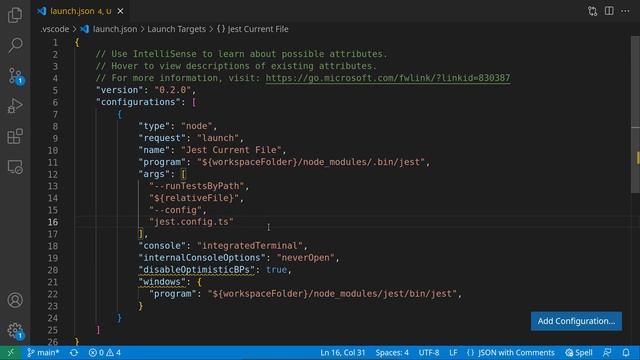Click the Open Changes icon in editor toolbar

pyautogui.click(x=592, y=11)
